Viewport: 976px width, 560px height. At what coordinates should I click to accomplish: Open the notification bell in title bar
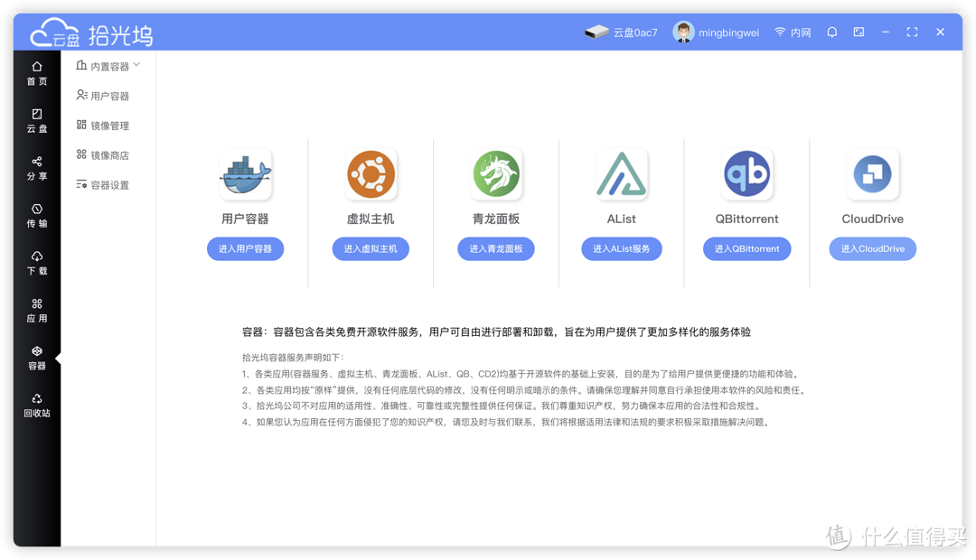click(x=831, y=31)
